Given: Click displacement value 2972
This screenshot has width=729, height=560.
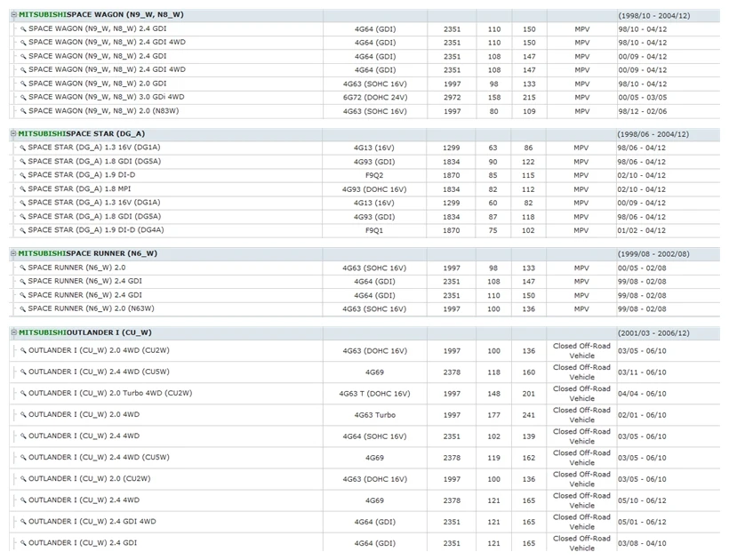Looking at the screenshot, I should pyautogui.click(x=452, y=98).
